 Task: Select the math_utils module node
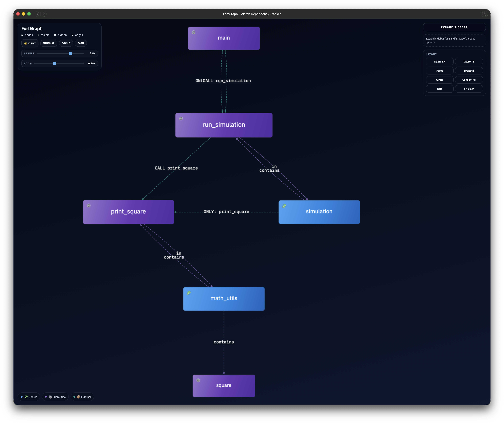tap(224, 299)
